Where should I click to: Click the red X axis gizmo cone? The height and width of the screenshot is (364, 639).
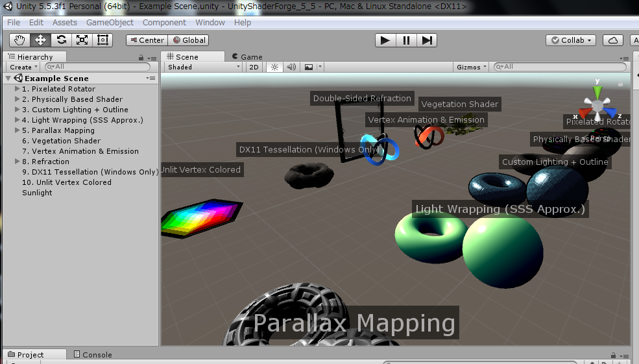pos(585,112)
